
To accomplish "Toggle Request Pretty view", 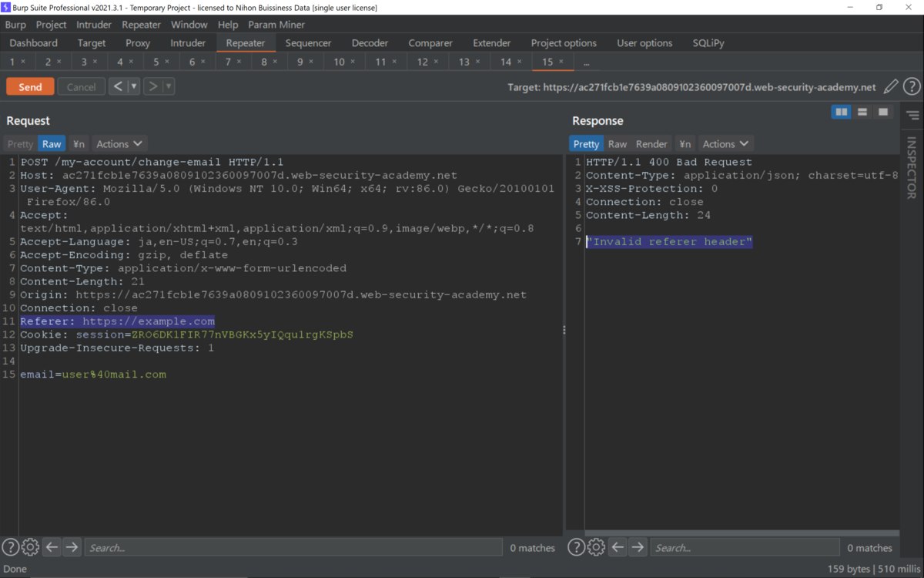I will tap(21, 143).
